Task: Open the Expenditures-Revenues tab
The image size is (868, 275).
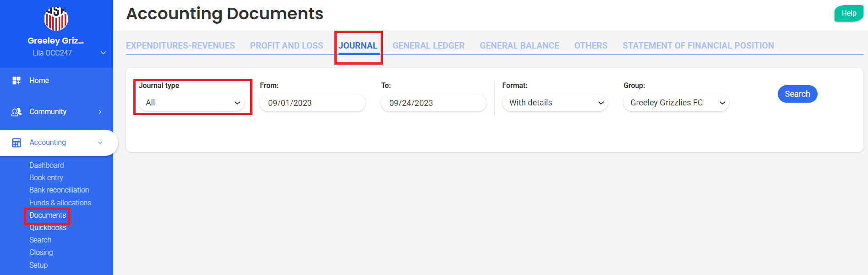Action: click(x=180, y=46)
